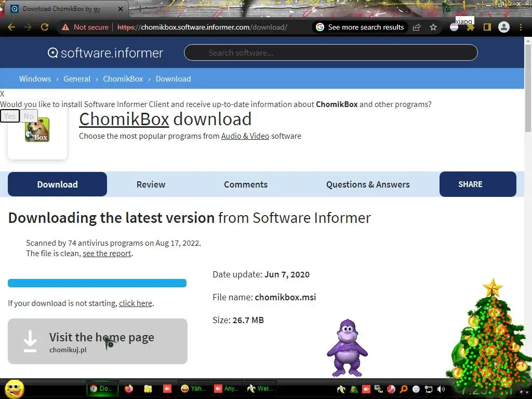532x399 pixels.
Task: Switch to the 'Wel...' taskbar window
Action: [x=261, y=389]
